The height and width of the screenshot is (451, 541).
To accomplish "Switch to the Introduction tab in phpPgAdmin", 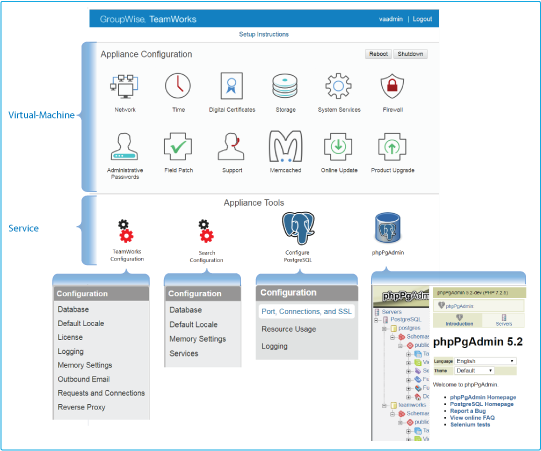I will coord(459,320).
